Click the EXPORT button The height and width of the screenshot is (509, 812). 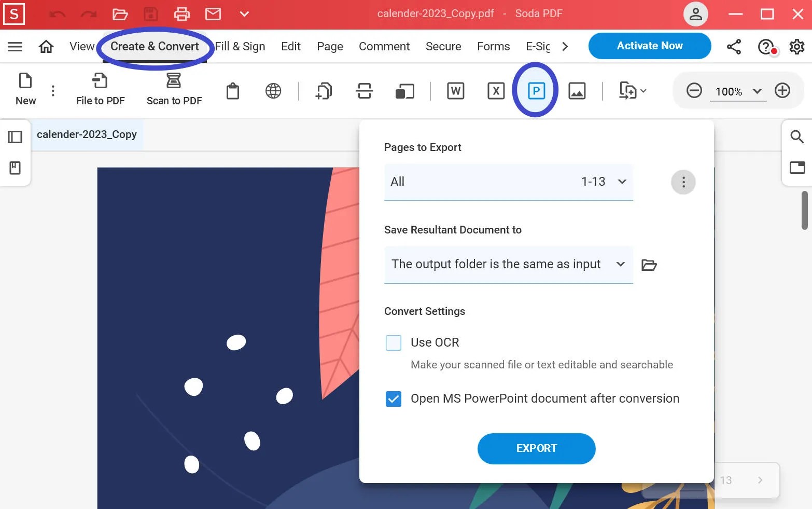(536, 448)
